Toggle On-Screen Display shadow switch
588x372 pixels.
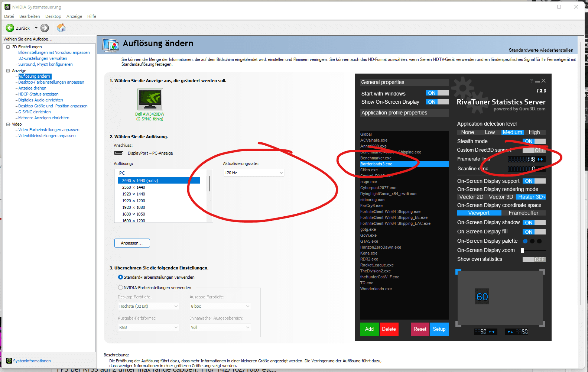coord(534,223)
